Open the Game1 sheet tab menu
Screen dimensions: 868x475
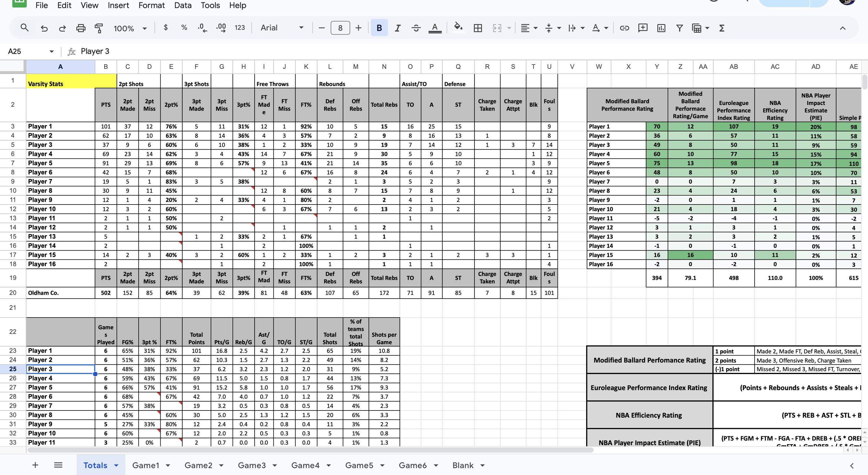(168, 465)
